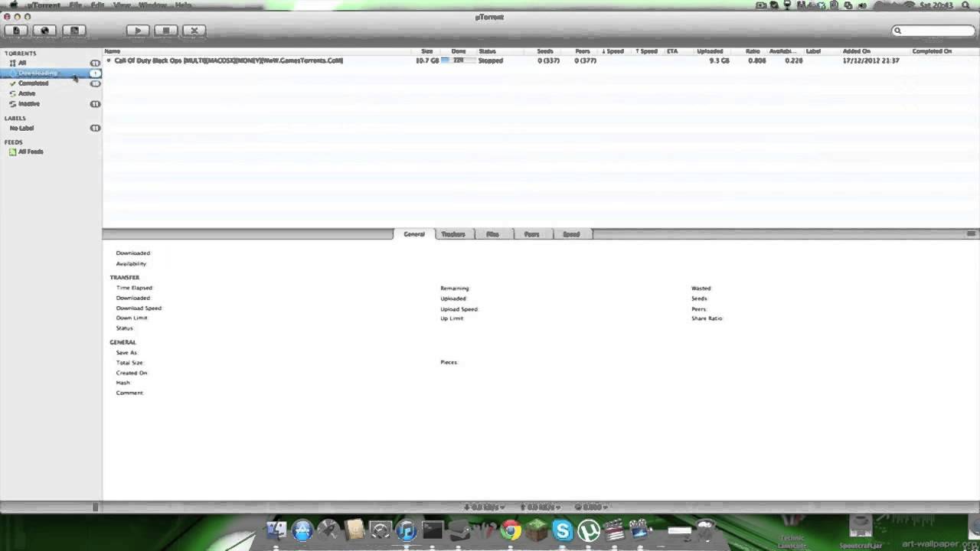Sort by the Uploaded column header

click(x=710, y=51)
